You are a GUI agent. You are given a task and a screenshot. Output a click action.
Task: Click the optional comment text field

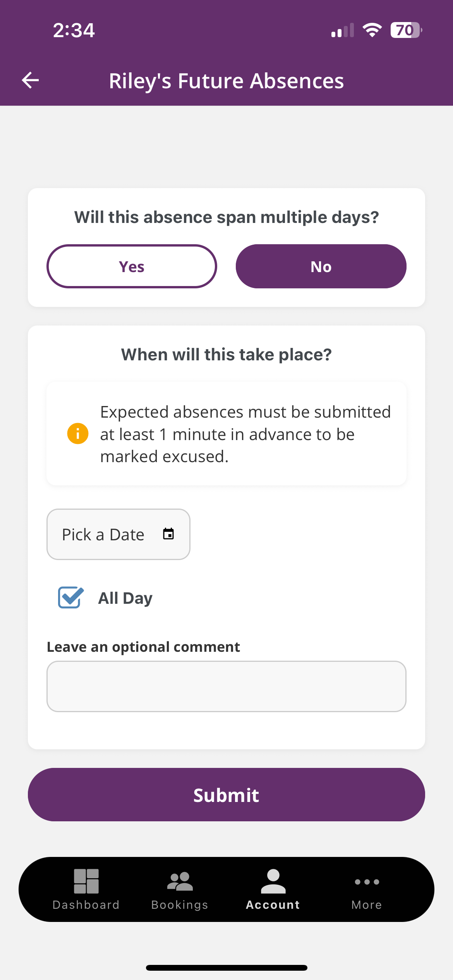coord(226,686)
